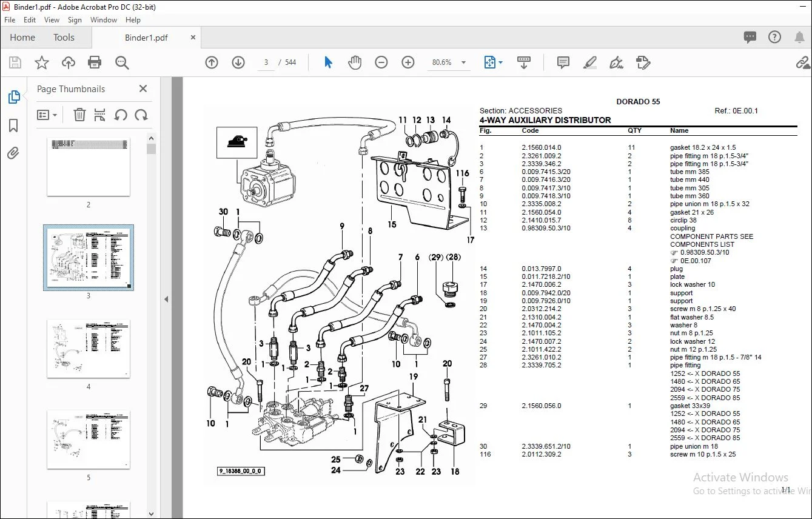Click the cloud upload icon
Screen dimensions: 812x519
pyautogui.click(x=69, y=62)
